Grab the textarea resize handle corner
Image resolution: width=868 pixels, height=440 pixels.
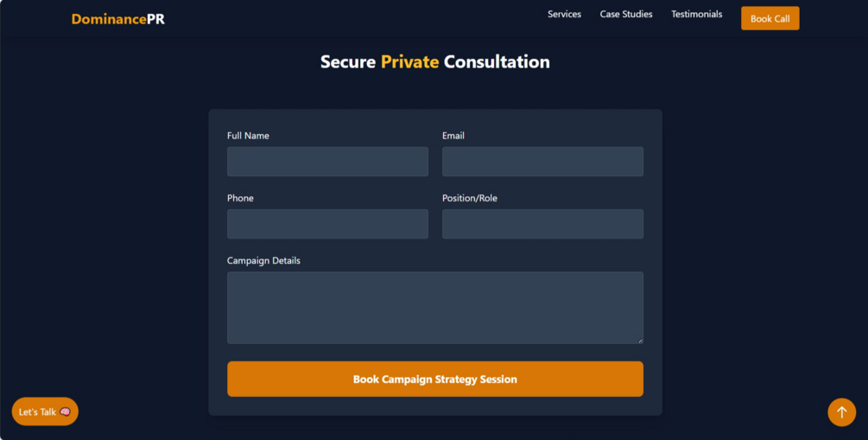(639, 340)
